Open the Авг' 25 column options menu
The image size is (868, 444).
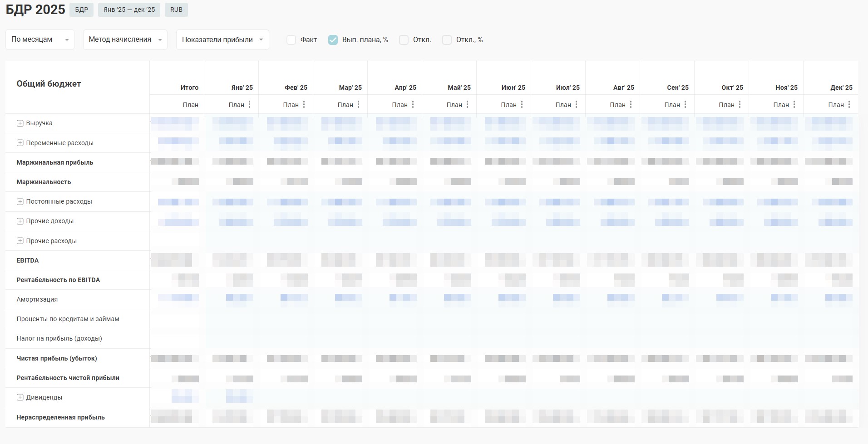coord(631,105)
